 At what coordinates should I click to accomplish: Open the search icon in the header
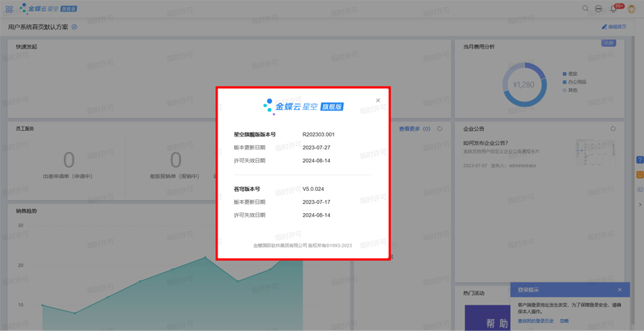[585, 8]
